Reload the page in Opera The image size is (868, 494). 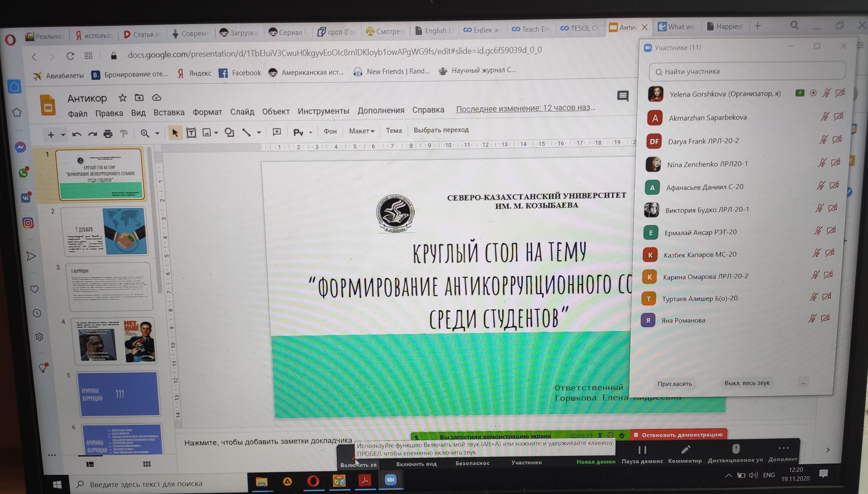(70, 56)
